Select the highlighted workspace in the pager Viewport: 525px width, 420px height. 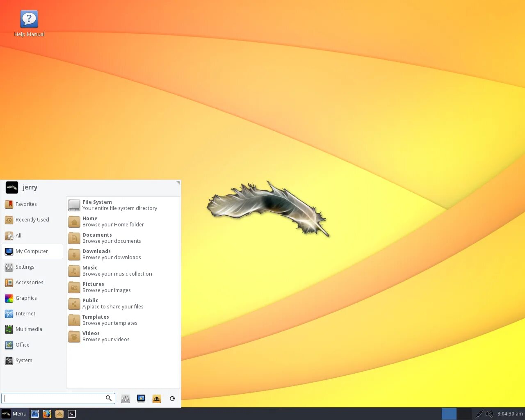[449, 414]
